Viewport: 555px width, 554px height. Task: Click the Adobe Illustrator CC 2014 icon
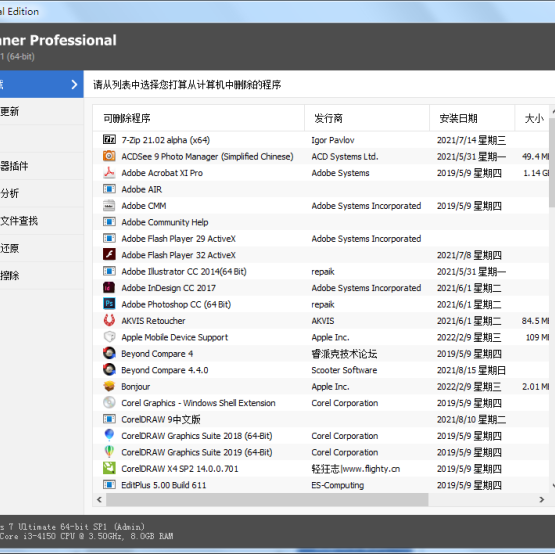pos(109,271)
